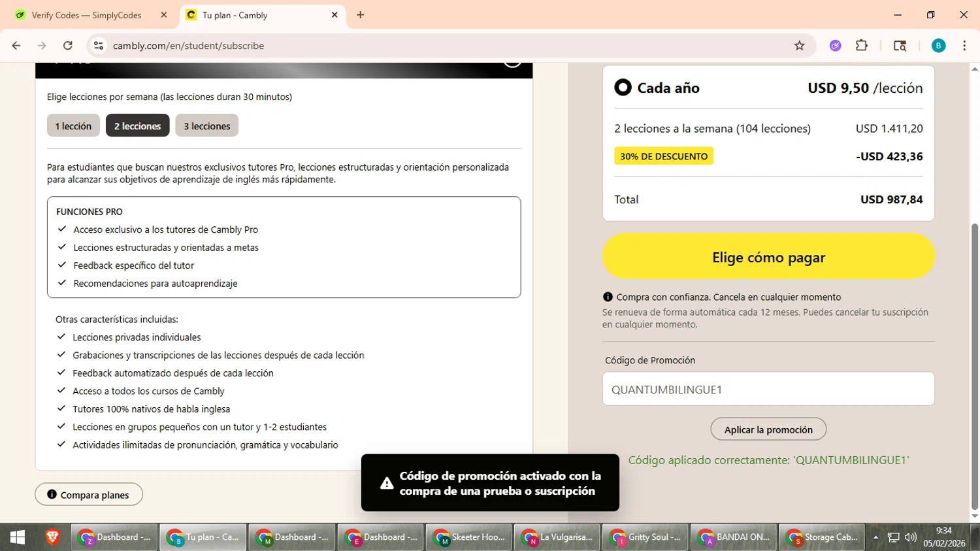Select the Cada año radio button
Screen dimensions: 980x551
[x=623, y=88]
